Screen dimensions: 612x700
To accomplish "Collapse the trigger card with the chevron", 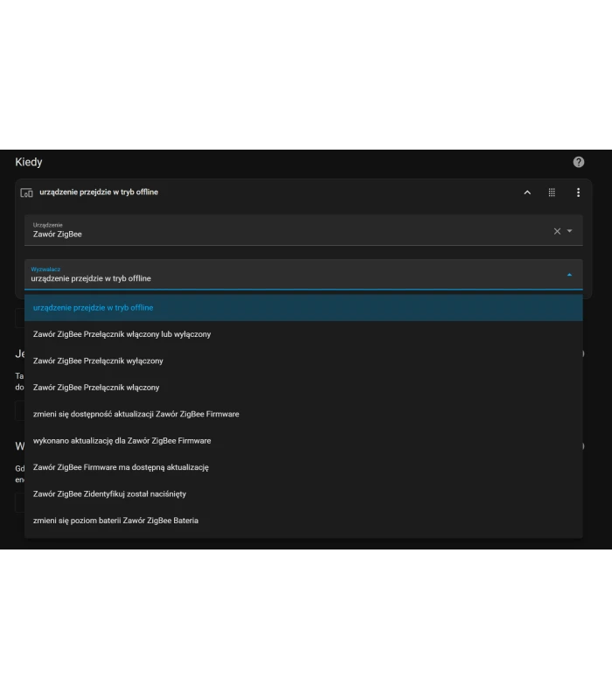I will click(527, 192).
